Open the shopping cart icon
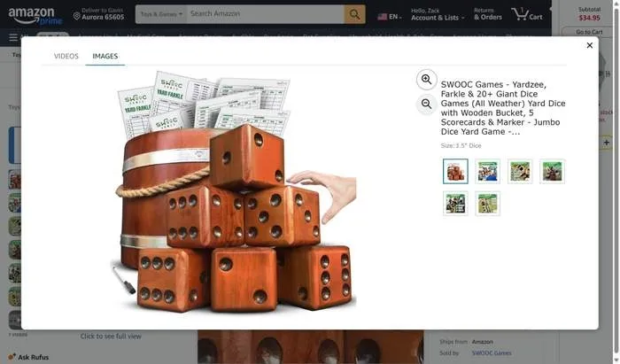 527,14
